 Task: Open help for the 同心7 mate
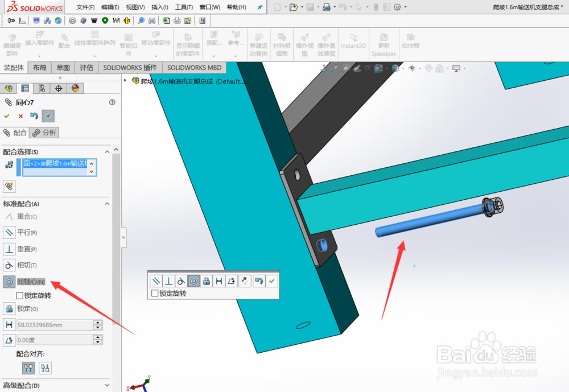point(112,102)
